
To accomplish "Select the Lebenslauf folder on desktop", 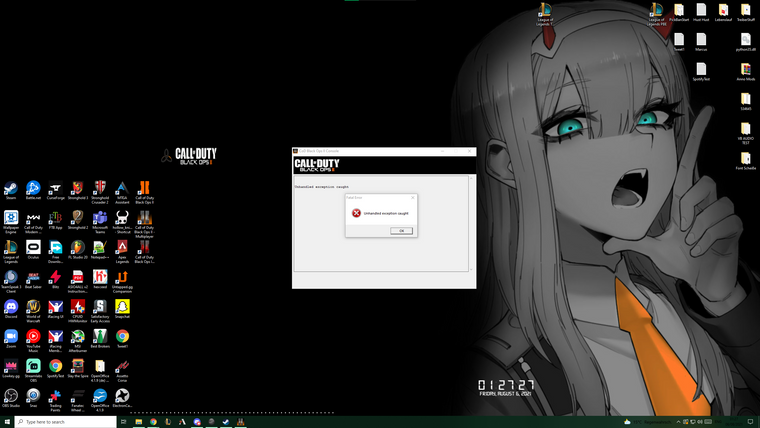I will pyautogui.click(x=723, y=12).
